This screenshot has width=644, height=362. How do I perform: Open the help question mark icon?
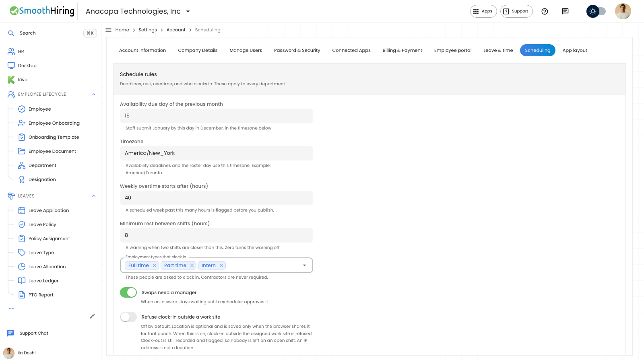click(545, 11)
